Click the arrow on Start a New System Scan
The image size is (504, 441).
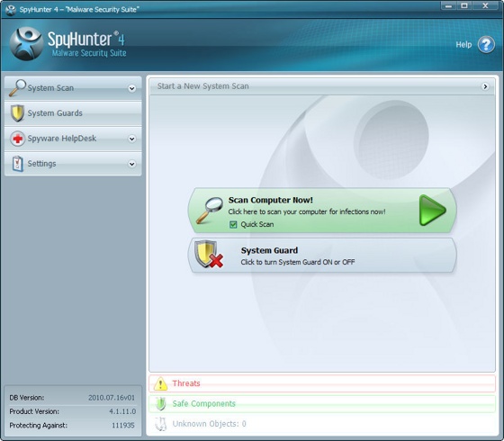click(x=485, y=86)
